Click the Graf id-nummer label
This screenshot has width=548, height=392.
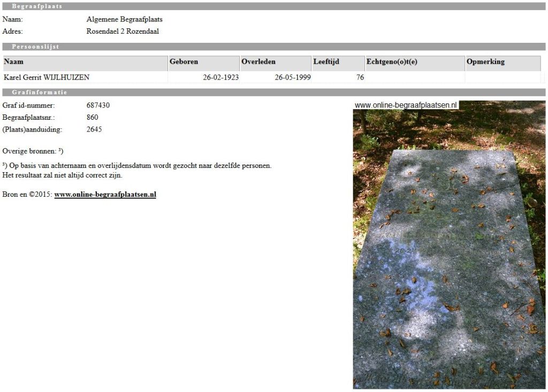(29, 105)
